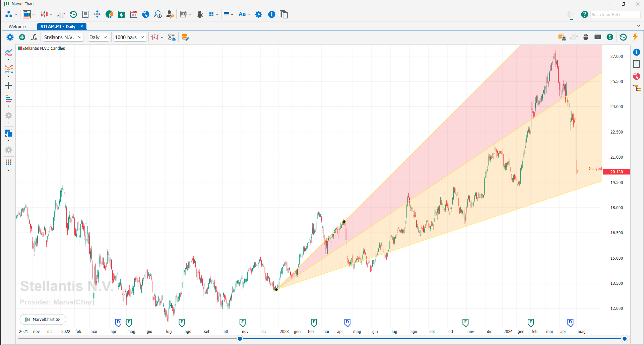Switch to the Welcome tab
The width and height of the screenshot is (644, 345).
click(17, 26)
